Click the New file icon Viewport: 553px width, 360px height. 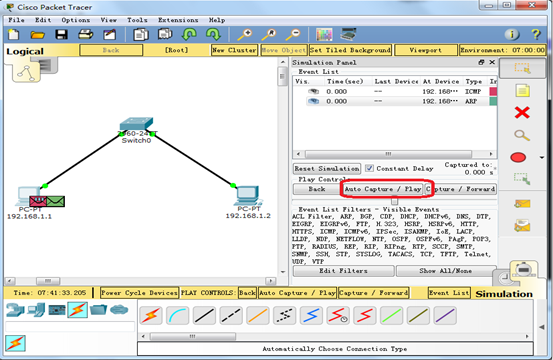click(13, 35)
